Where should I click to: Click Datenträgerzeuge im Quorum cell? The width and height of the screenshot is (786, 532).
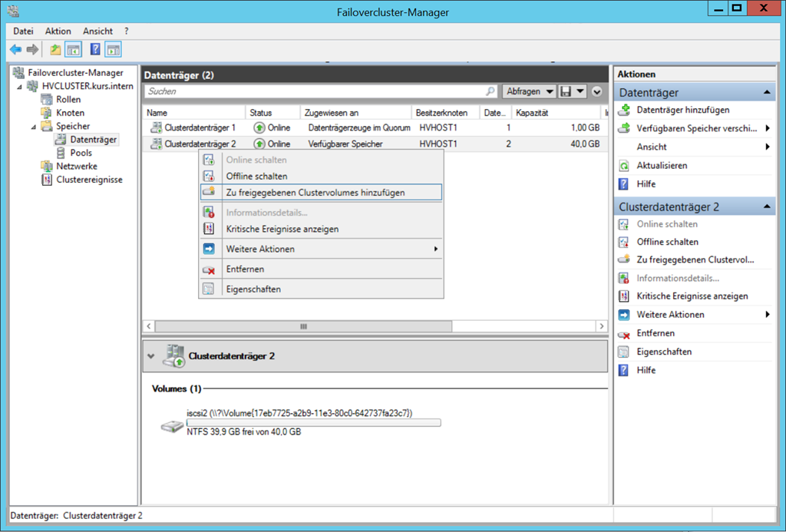[359, 128]
